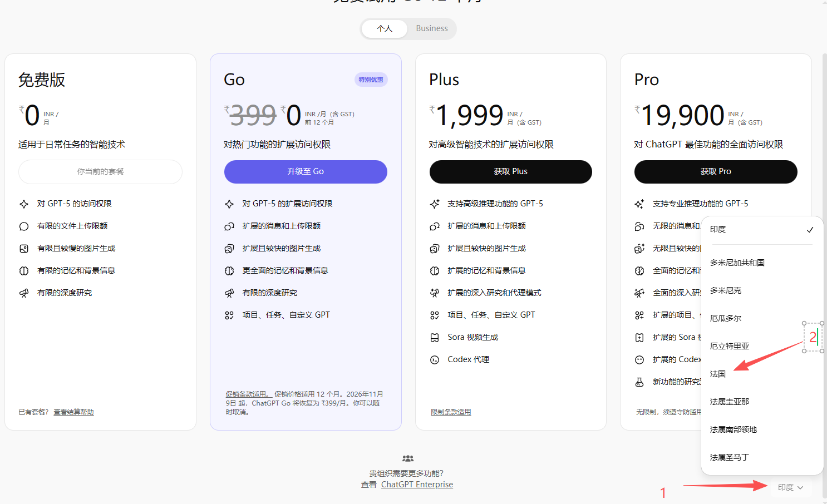Click the image generation icon in the Go plan
The width and height of the screenshot is (827, 504).
coord(229,249)
